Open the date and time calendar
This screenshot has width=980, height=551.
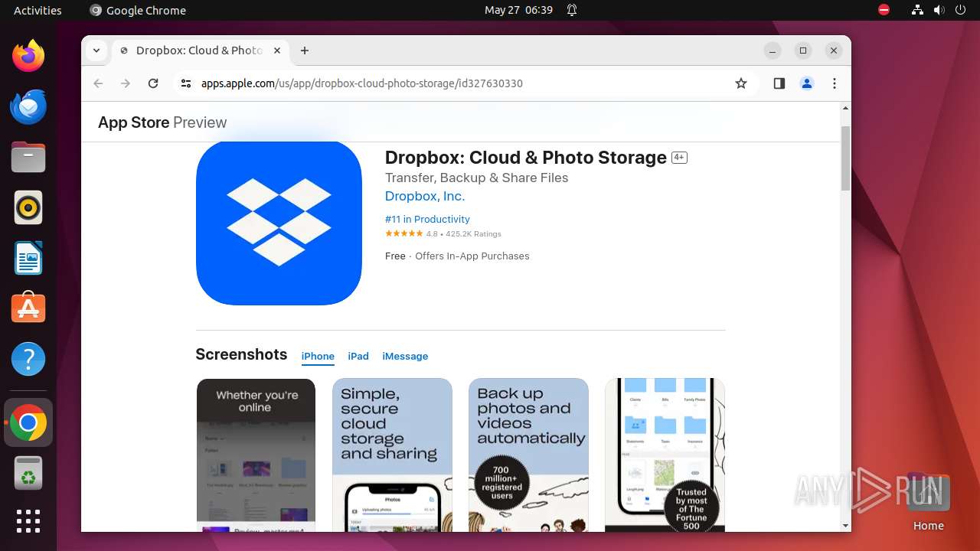coord(518,10)
